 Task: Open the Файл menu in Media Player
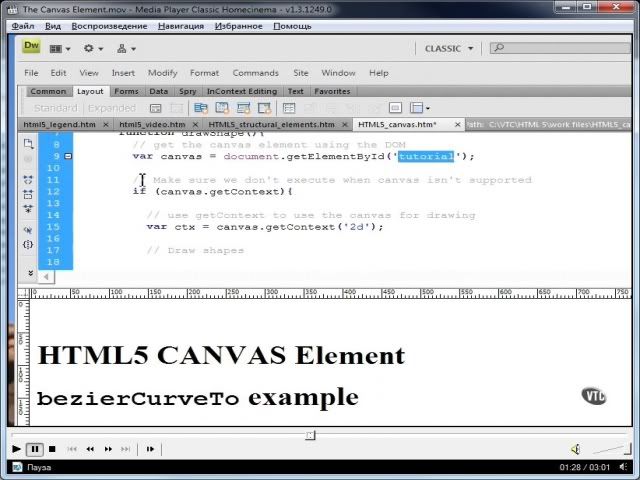[x=23, y=26]
